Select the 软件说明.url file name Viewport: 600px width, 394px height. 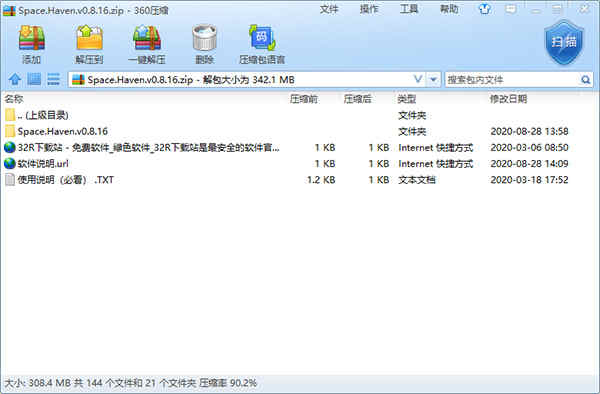click(x=43, y=164)
